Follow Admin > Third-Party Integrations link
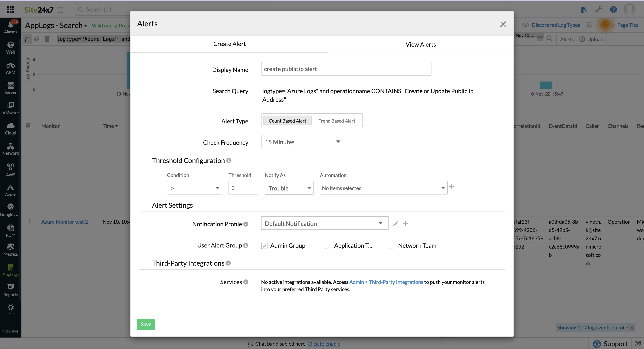644x349 pixels. click(386, 282)
